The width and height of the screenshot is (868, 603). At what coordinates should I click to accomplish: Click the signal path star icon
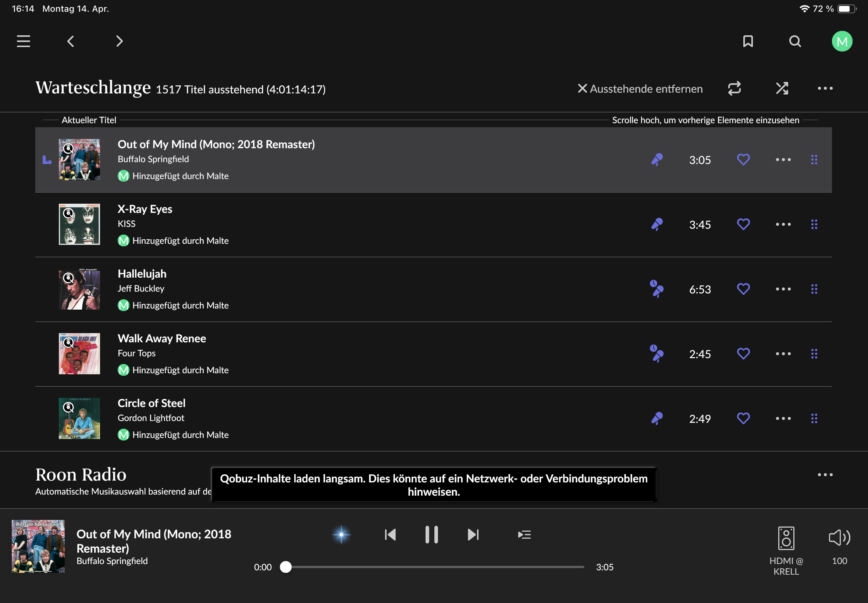pos(341,535)
